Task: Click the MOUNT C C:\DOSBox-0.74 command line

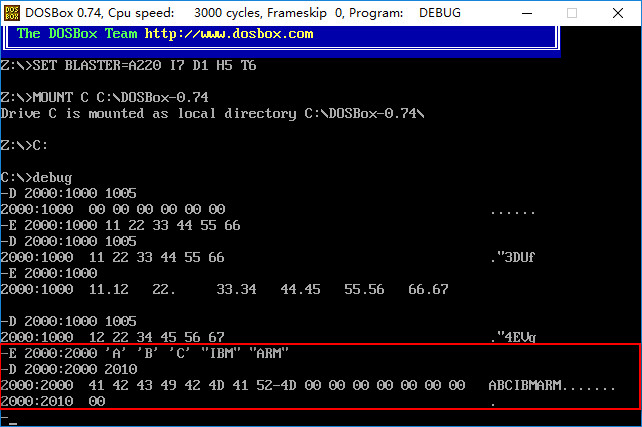Action: click(104, 97)
